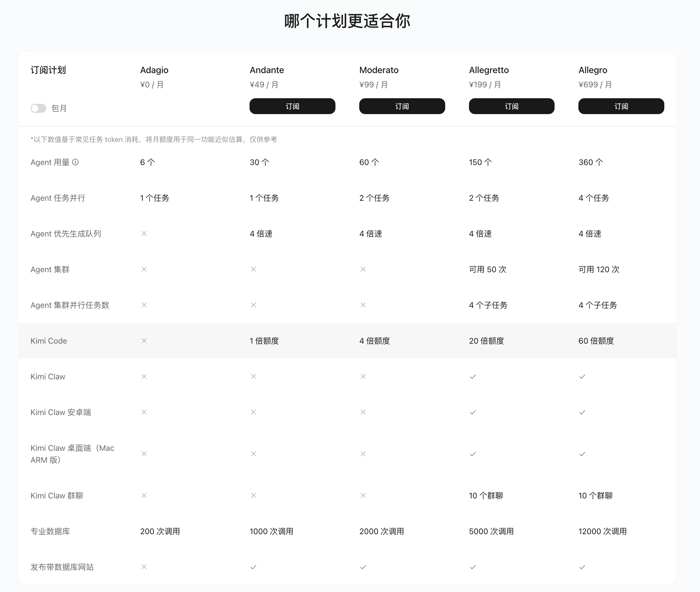The height and width of the screenshot is (592, 700).
Task: Subscribe to the Allegro plan
Action: (x=621, y=106)
